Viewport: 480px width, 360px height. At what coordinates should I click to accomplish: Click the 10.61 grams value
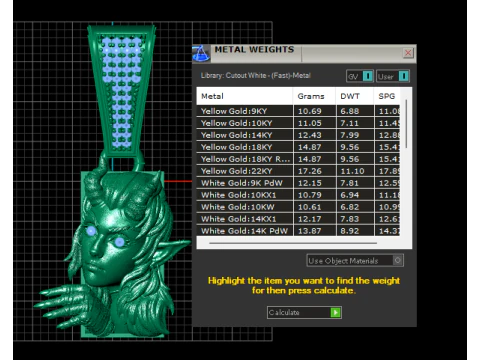click(x=310, y=207)
